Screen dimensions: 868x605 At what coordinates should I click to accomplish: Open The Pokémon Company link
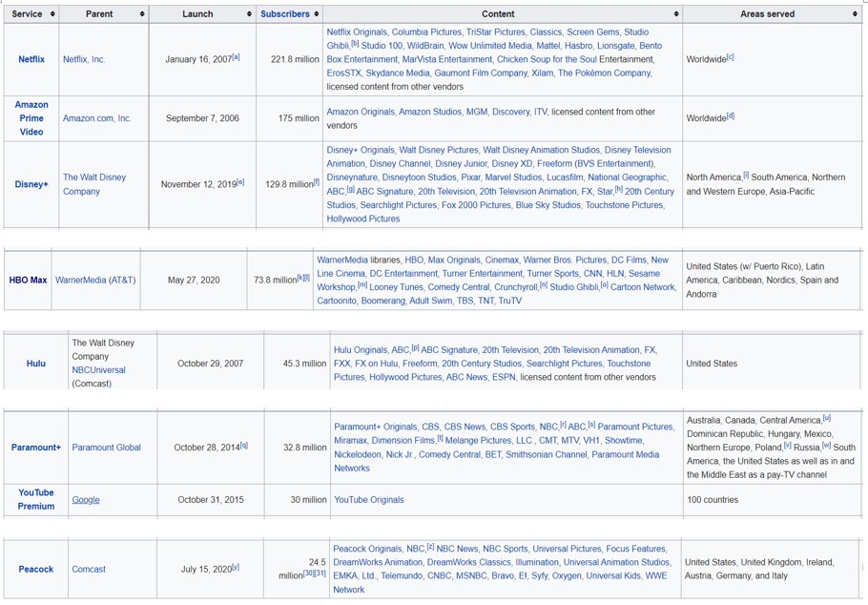[605, 73]
